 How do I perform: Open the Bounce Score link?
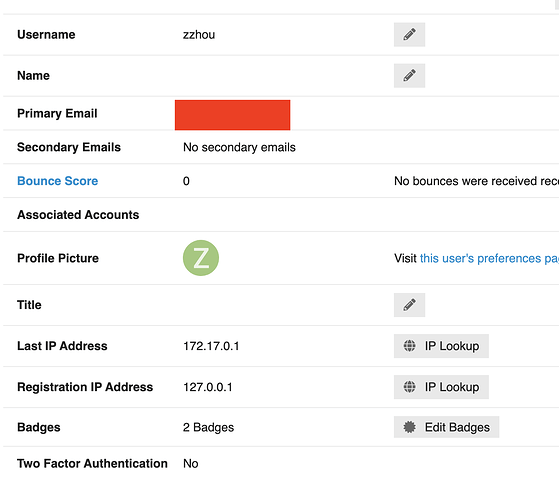point(57,181)
